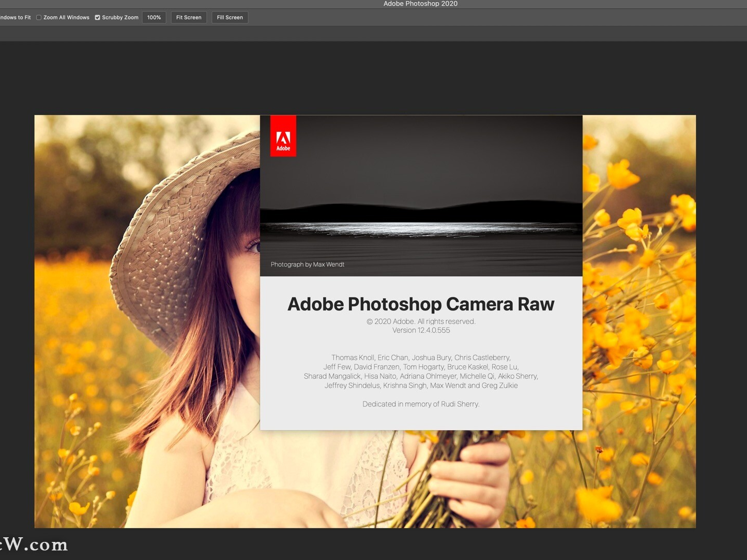Click the watermark text at bottom left
The width and height of the screenshot is (747, 560).
[34, 544]
